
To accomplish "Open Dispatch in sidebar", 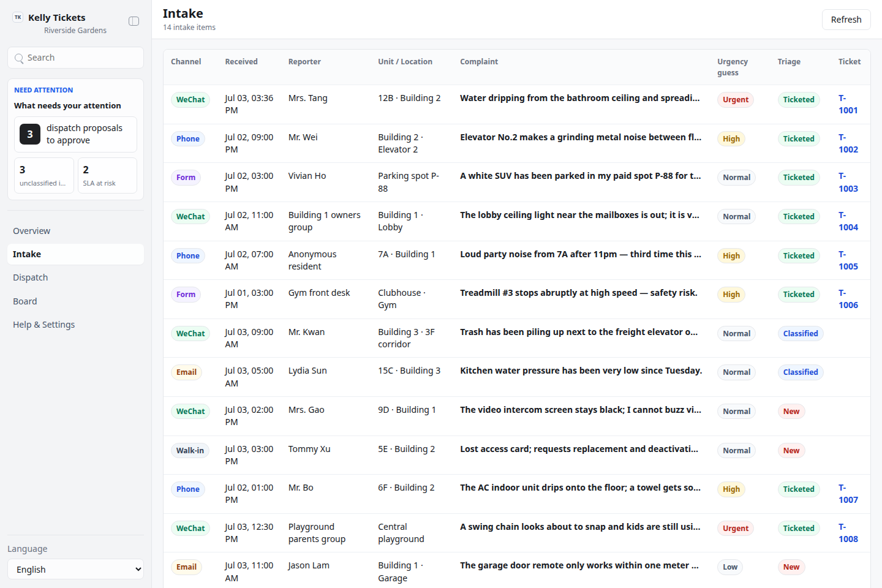I will click(75, 277).
